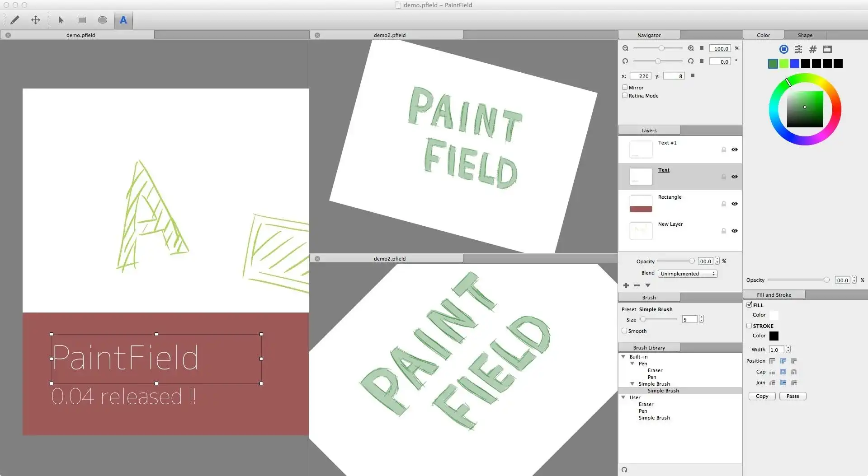Switch to color sliders mode icon
Screen dimensions: 868x476
(798, 49)
